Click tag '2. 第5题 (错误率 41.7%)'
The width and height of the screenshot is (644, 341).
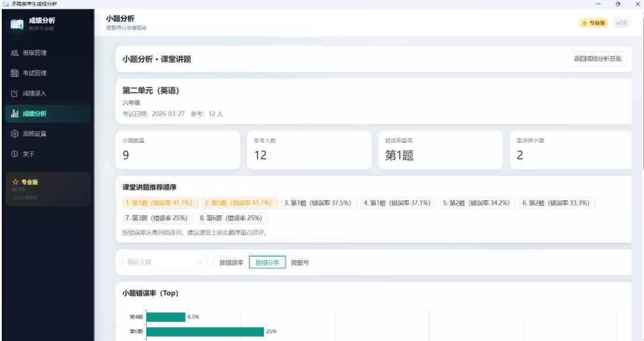point(240,203)
